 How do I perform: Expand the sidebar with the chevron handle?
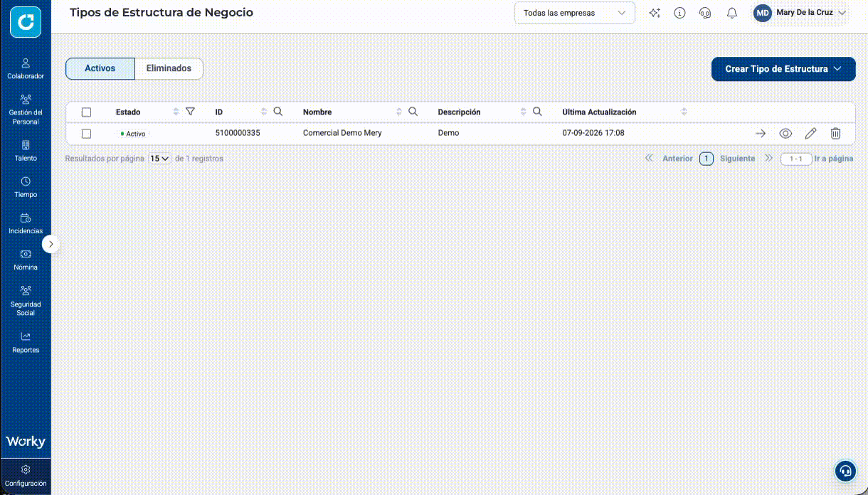coord(51,244)
